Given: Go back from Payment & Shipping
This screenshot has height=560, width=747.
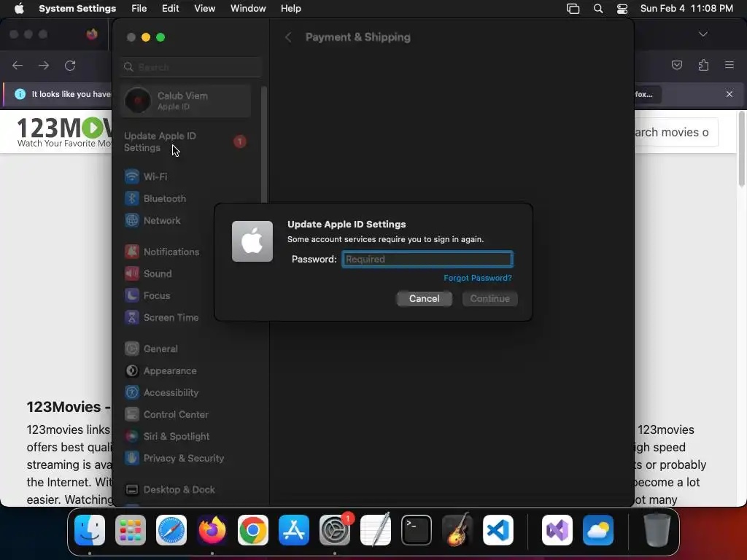Looking at the screenshot, I should (x=288, y=37).
